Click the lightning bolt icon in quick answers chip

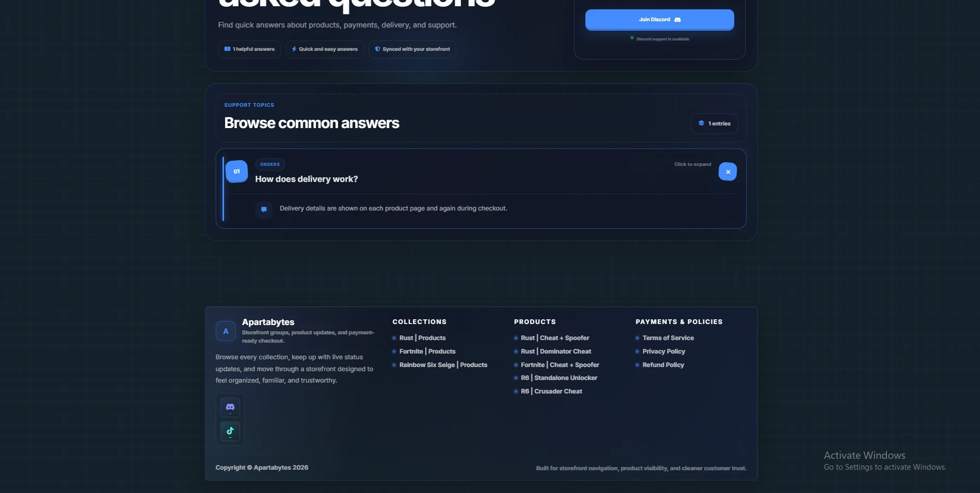(294, 49)
